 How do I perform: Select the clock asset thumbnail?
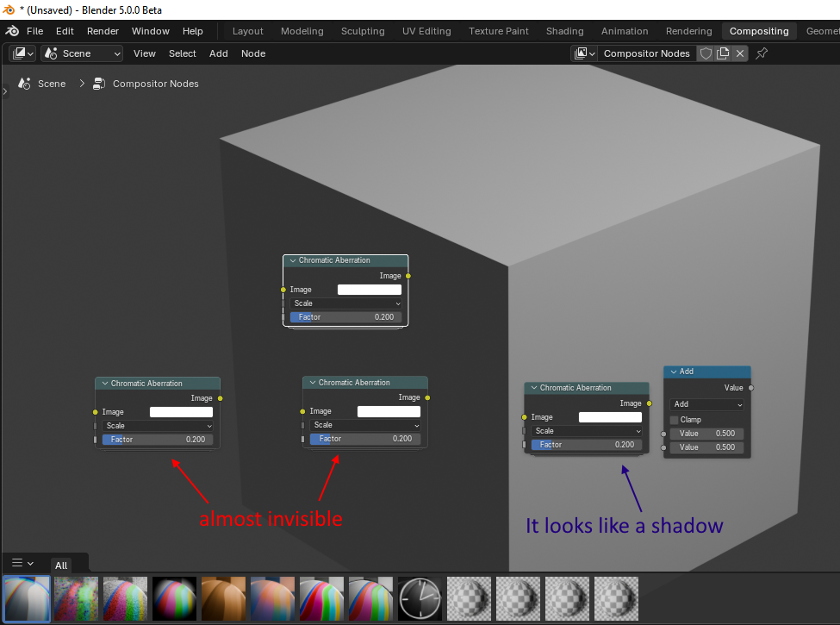(x=420, y=599)
